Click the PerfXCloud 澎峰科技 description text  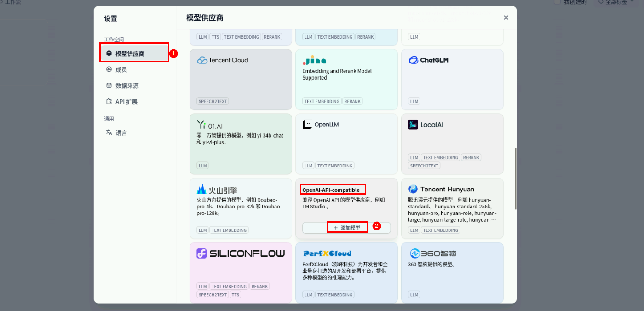pos(345,271)
